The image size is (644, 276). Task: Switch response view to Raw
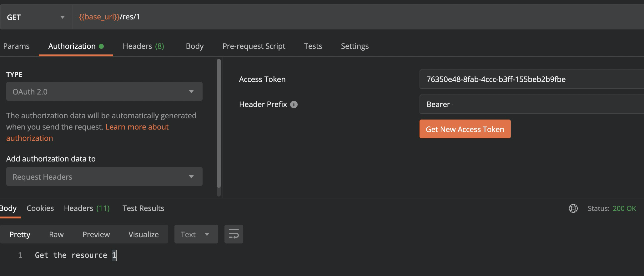pyautogui.click(x=56, y=234)
